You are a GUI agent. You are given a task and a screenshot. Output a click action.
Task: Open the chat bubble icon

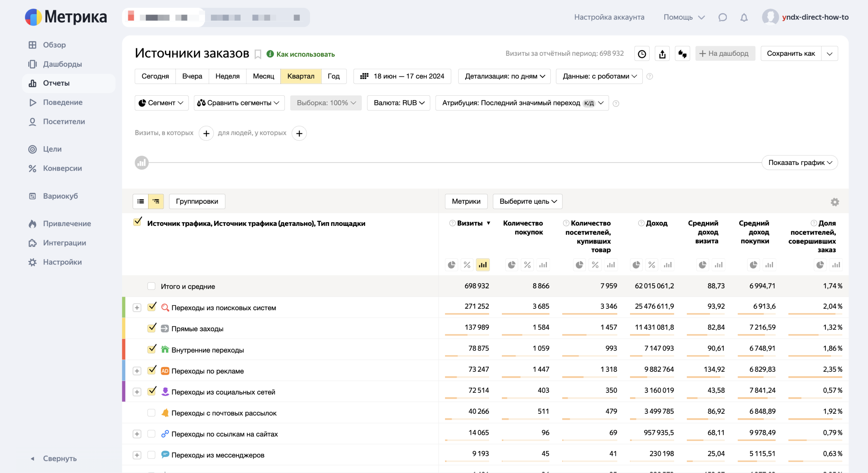pyautogui.click(x=723, y=17)
